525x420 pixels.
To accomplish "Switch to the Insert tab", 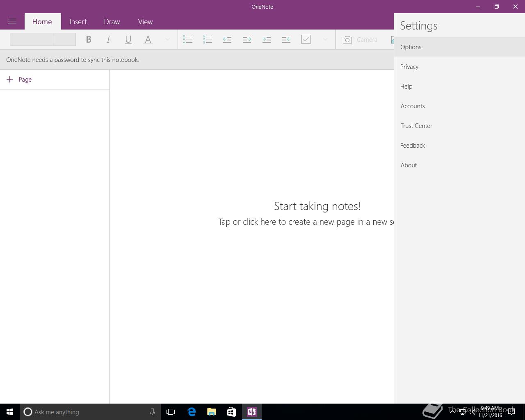I will [x=78, y=22].
